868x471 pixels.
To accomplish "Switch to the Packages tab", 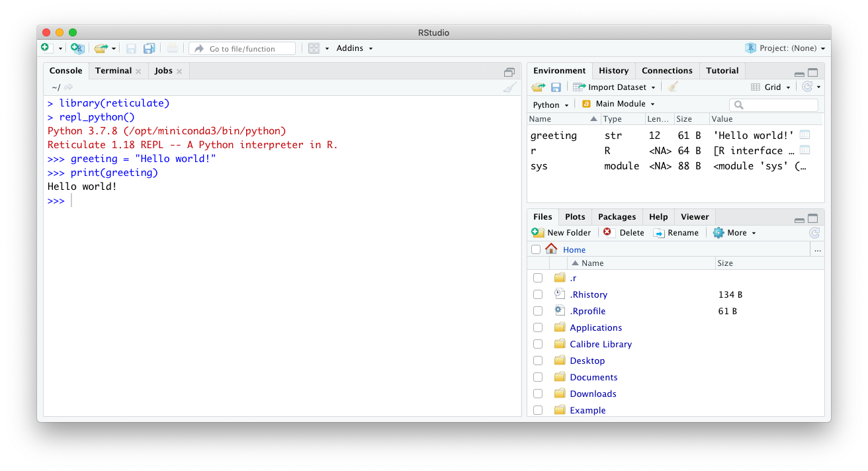I will [617, 217].
